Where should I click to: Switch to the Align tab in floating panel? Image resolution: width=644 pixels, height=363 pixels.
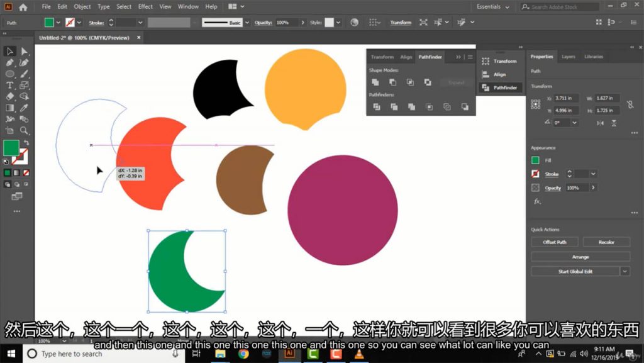coord(406,57)
